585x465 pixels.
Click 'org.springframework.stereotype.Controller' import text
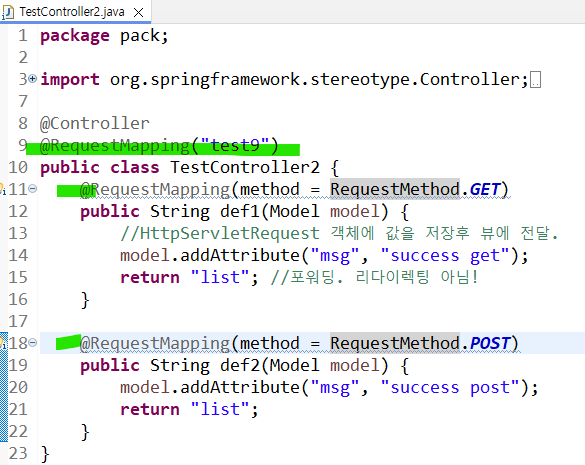(315, 79)
